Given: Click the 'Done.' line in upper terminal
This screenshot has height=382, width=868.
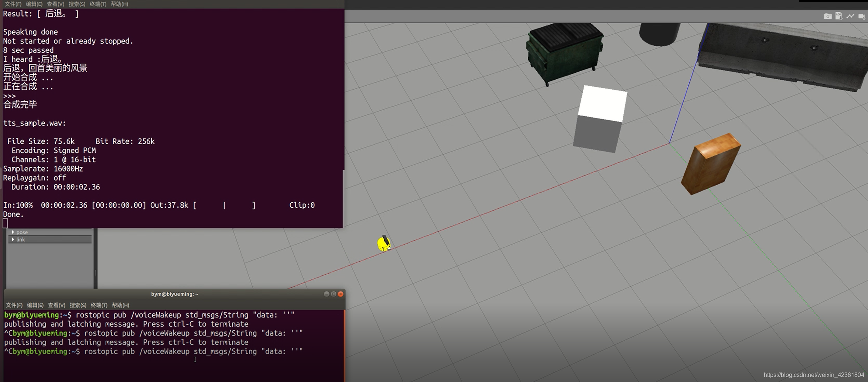Looking at the screenshot, I should (14, 214).
